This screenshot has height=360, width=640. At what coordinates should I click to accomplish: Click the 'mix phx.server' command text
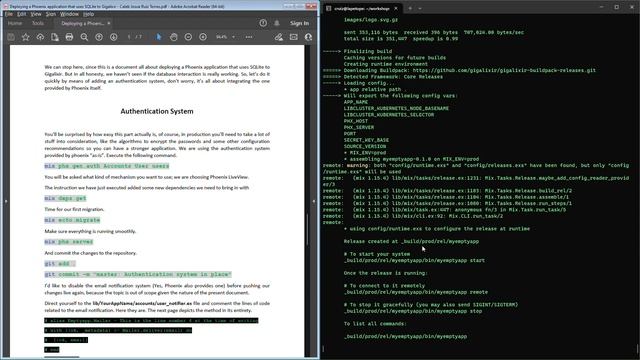click(x=69, y=242)
